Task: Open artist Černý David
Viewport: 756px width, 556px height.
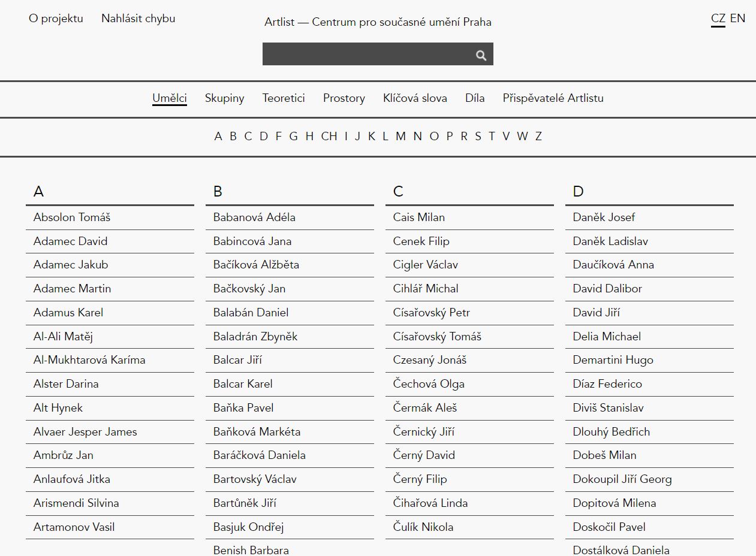Action: (x=424, y=455)
